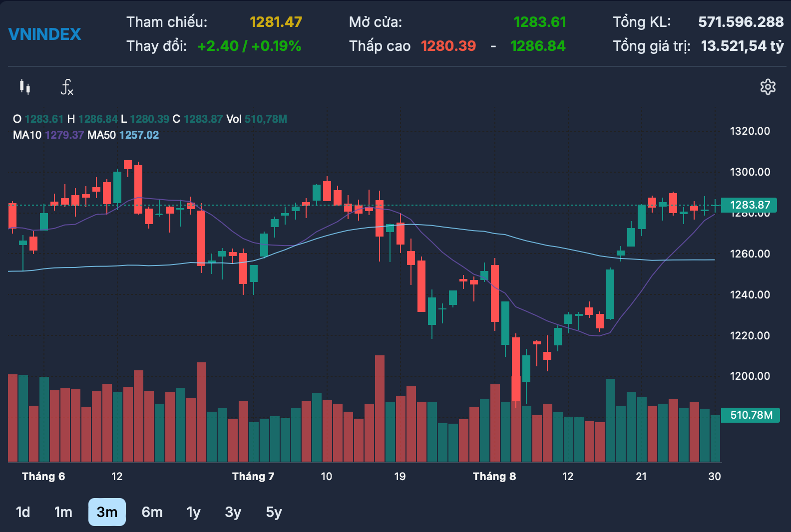Image resolution: width=791 pixels, height=532 pixels.
Task: Open chart settings gear
Action: 768,87
